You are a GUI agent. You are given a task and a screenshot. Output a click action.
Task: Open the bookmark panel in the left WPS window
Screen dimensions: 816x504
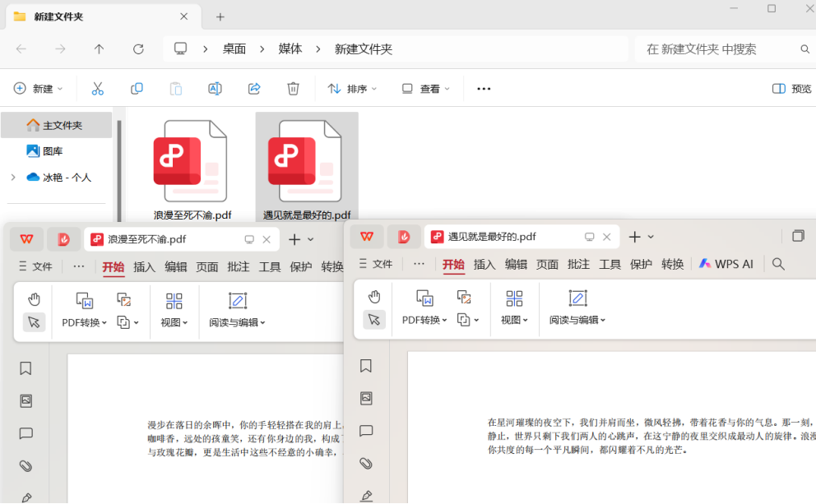(25, 368)
